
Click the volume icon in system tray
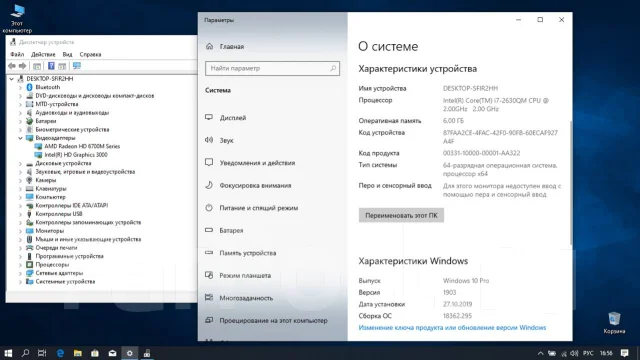coord(574,353)
